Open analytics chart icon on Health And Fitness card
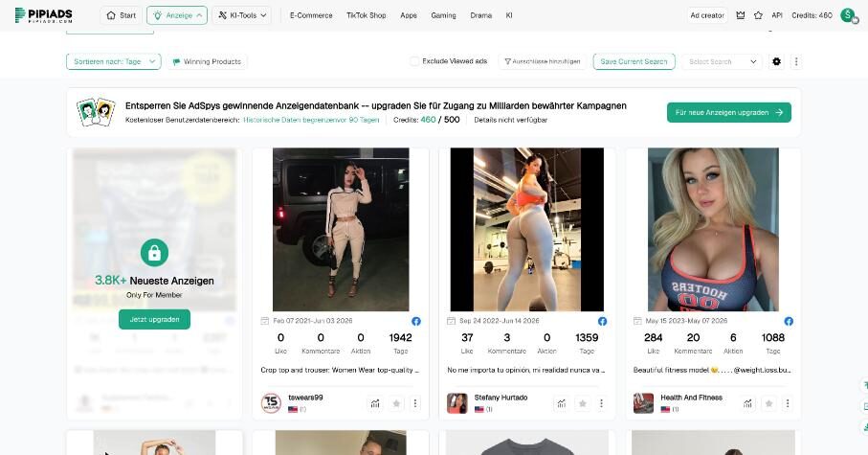 coord(747,403)
